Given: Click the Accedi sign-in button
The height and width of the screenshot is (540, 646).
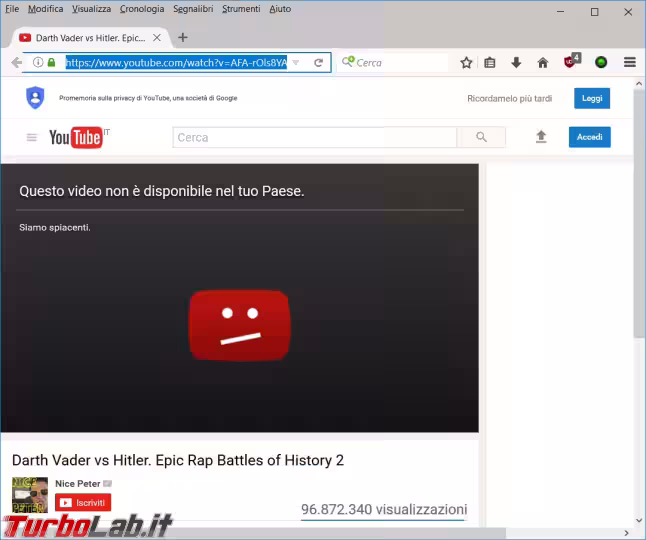Looking at the screenshot, I should [590, 137].
